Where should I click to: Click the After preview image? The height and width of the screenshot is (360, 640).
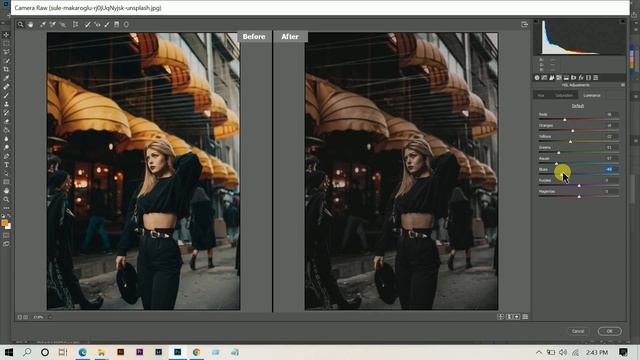(x=401, y=171)
